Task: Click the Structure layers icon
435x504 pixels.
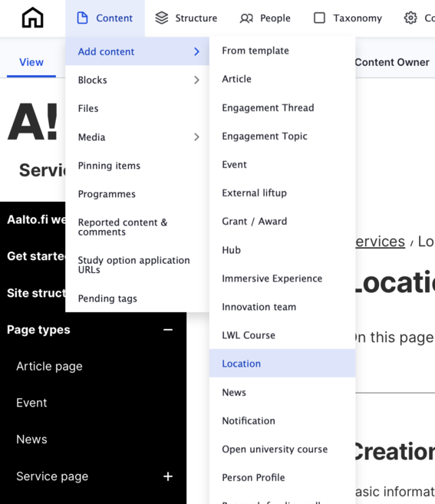Action: pyautogui.click(x=162, y=18)
